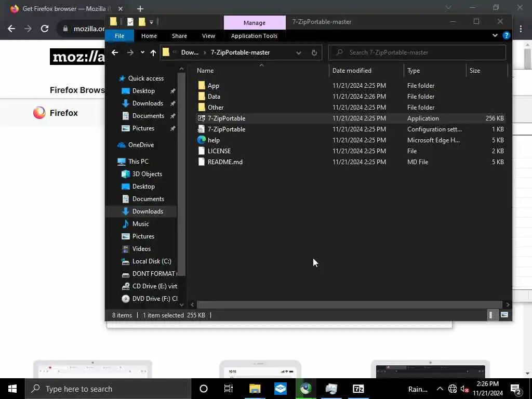The height and width of the screenshot is (399, 532).
Task: Select the help Edge HTML file icon
Action: pos(202,140)
